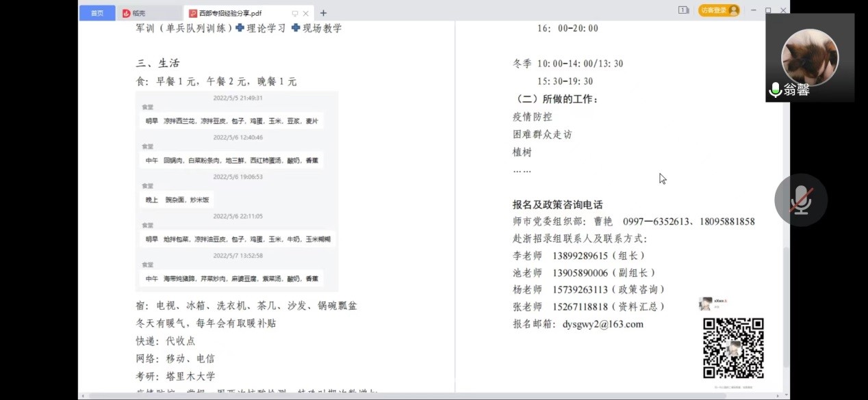Screen dimensions: 868x400
Task: Switch to the 首页 home tab
Action: 97,13
